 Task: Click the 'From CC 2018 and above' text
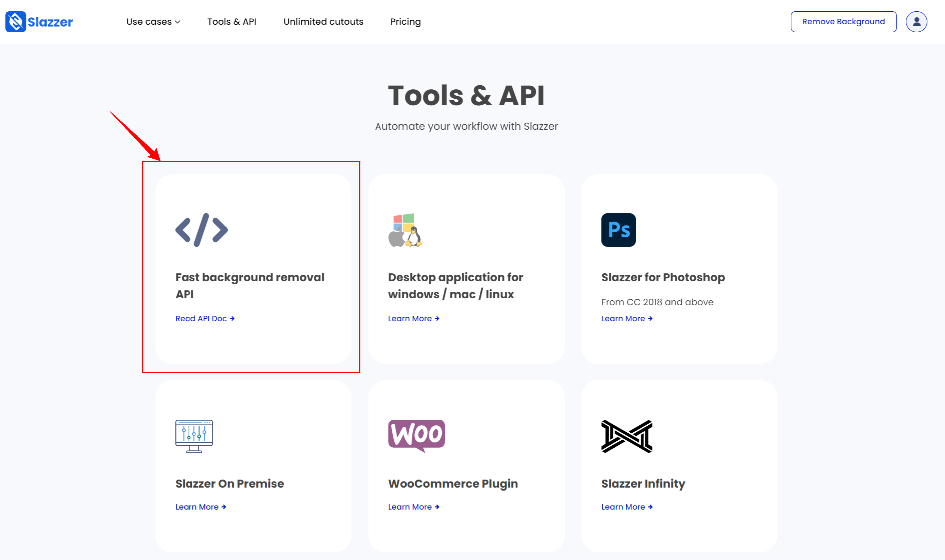point(657,302)
